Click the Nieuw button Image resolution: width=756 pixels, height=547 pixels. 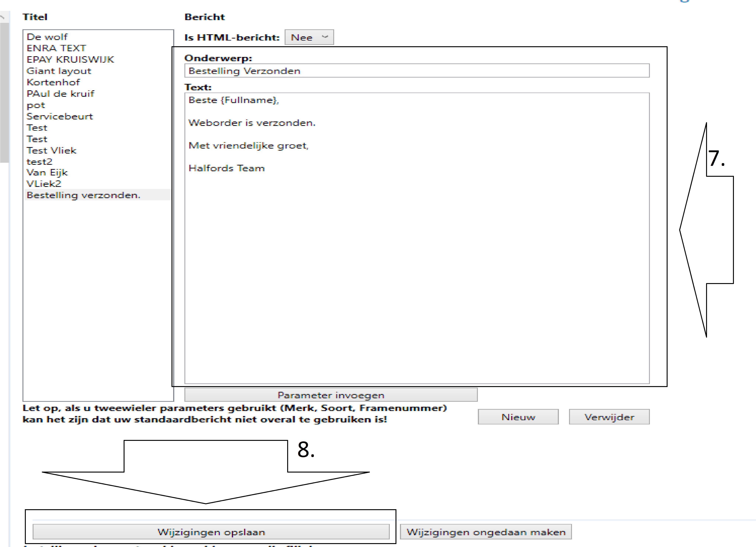tap(518, 417)
